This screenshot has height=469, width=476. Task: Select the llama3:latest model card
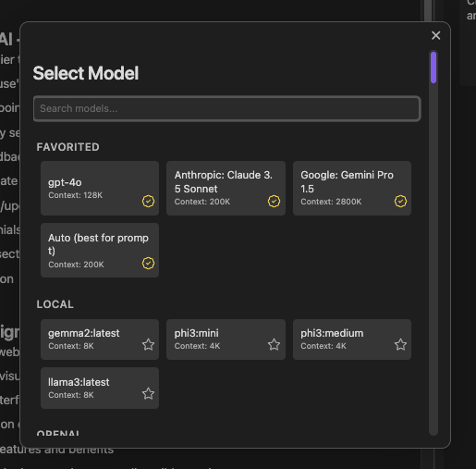[x=100, y=388]
